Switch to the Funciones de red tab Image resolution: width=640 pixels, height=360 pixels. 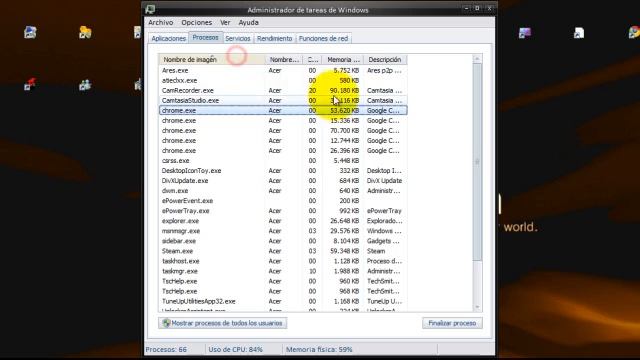click(323, 38)
